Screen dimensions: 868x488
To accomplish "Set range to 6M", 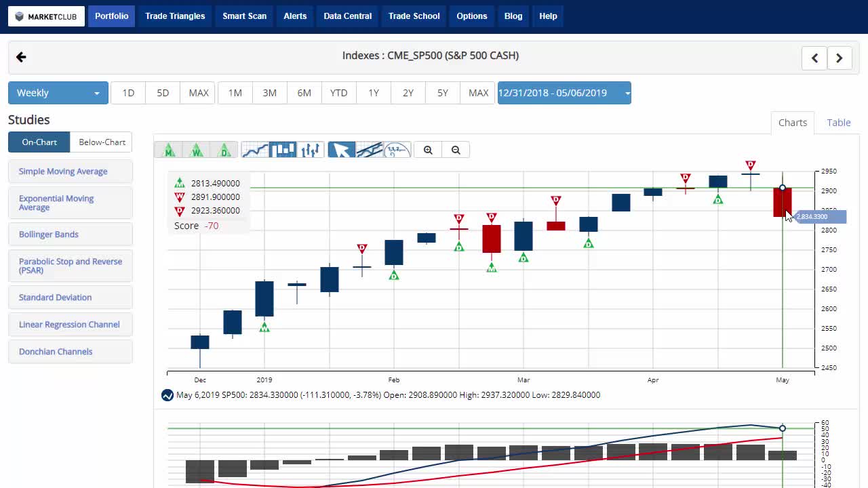I will [x=304, y=93].
